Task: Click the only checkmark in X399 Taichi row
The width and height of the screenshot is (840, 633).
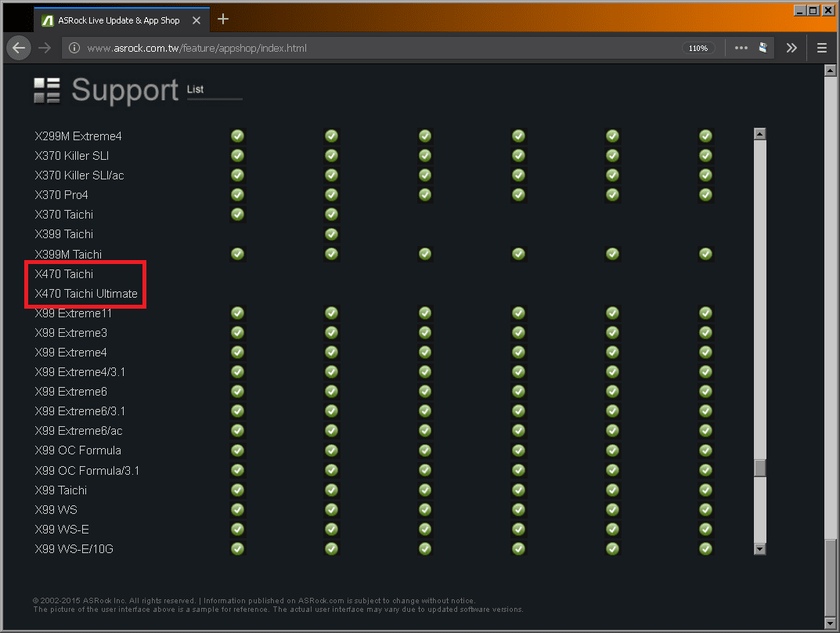Action: click(x=332, y=234)
